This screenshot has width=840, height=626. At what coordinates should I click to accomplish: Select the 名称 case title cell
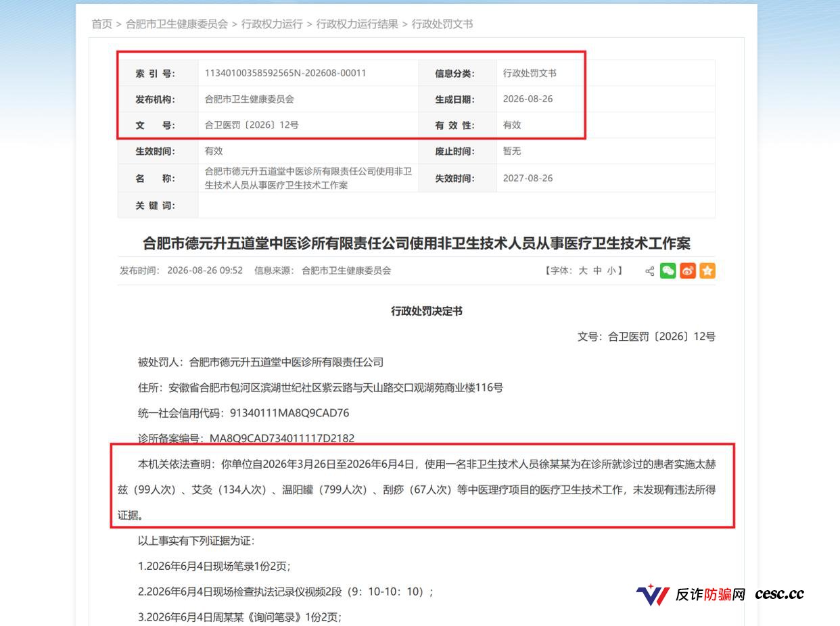[x=308, y=178]
